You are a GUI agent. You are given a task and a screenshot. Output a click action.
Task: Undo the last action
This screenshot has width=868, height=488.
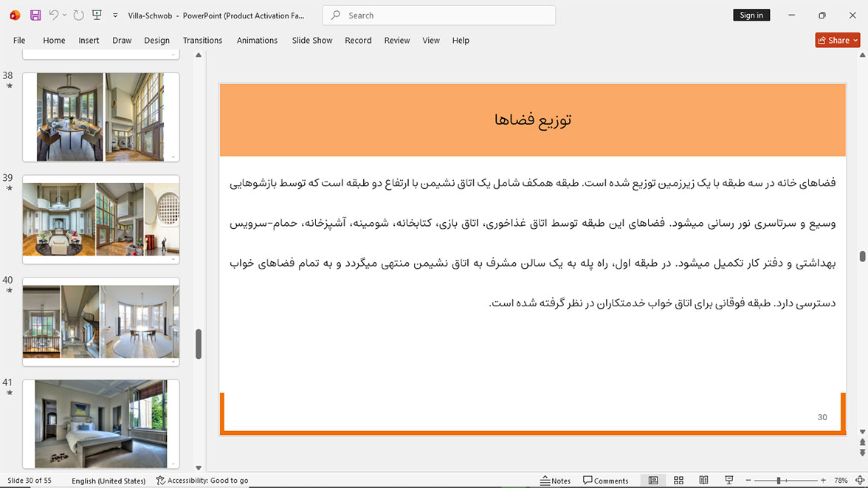coord(53,15)
